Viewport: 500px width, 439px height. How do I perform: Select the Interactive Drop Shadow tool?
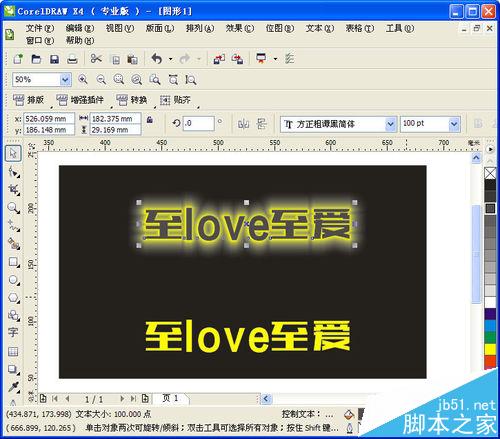pos(14,369)
